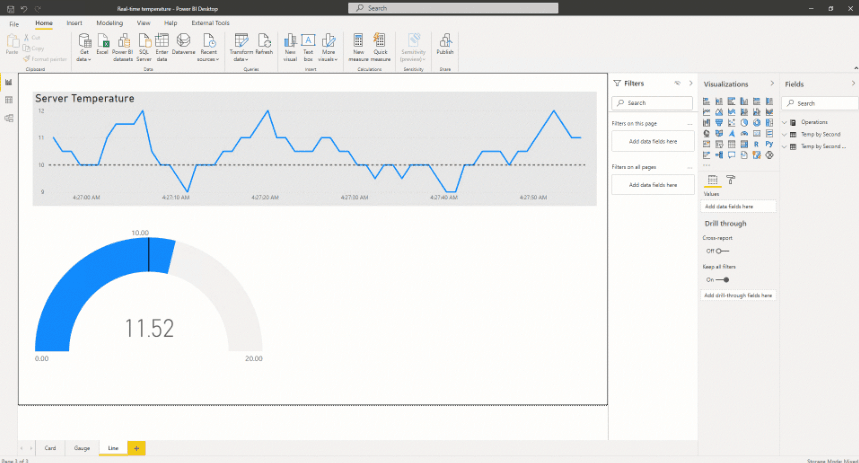Viewport: 859px width, 463px height.
Task: Choose the Clustered bar chart visualization
Action: point(731,101)
